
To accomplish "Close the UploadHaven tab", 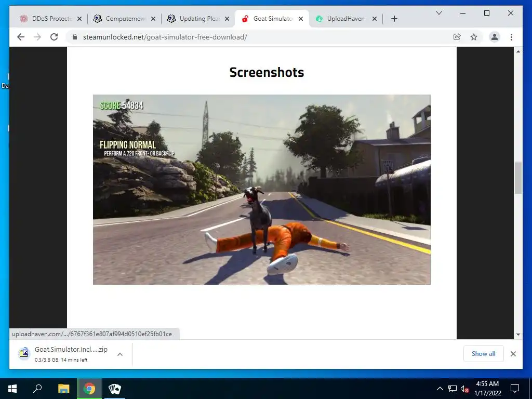I will tap(374, 19).
